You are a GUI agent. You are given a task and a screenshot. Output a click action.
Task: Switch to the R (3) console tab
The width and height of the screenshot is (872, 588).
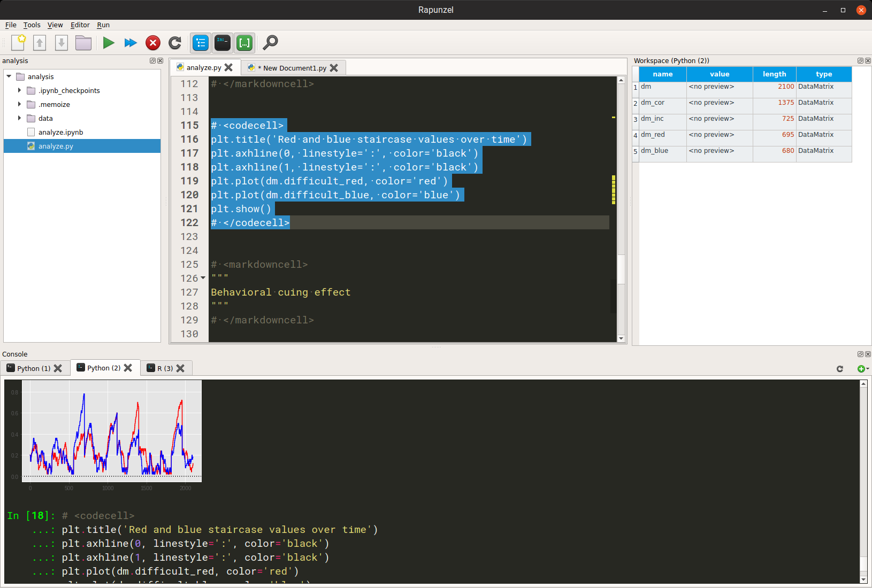pos(165,368)
